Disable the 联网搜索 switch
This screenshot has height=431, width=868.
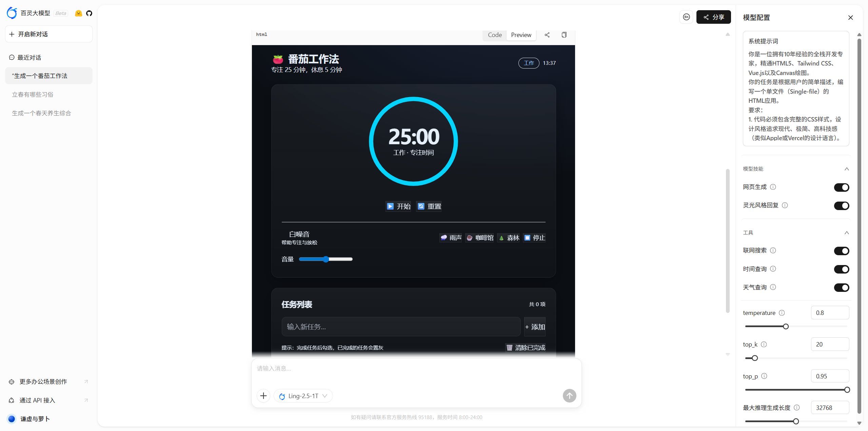pyautogui.click(x=841, y=251)
